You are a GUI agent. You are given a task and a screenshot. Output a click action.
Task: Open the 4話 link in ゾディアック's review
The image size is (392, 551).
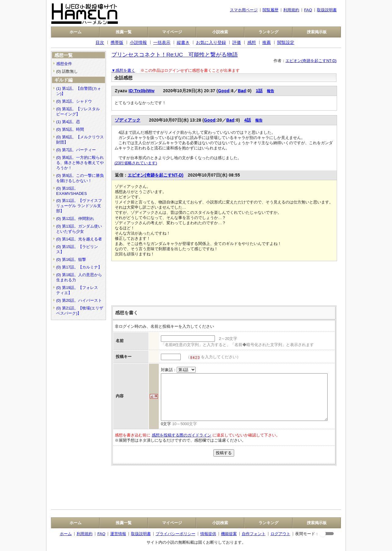point(248,120)
